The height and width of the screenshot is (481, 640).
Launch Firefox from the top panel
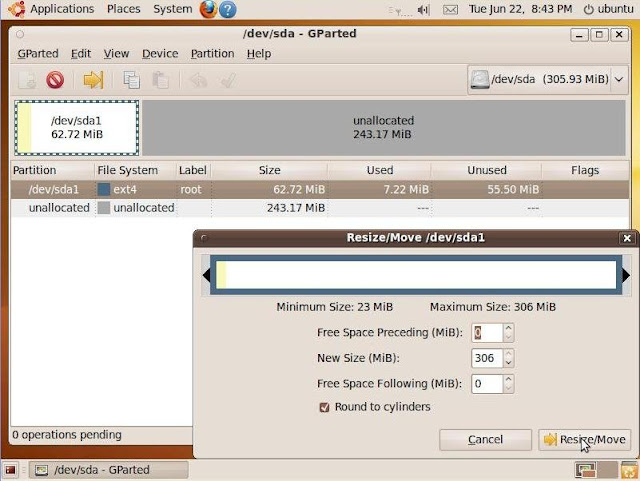click(x=208, y=9)
